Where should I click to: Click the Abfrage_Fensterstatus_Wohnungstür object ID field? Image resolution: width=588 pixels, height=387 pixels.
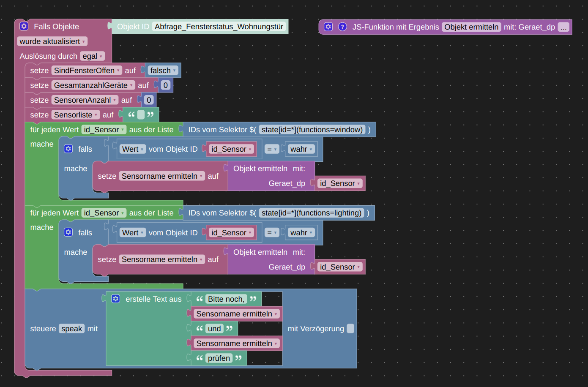[x=219, y=27]
